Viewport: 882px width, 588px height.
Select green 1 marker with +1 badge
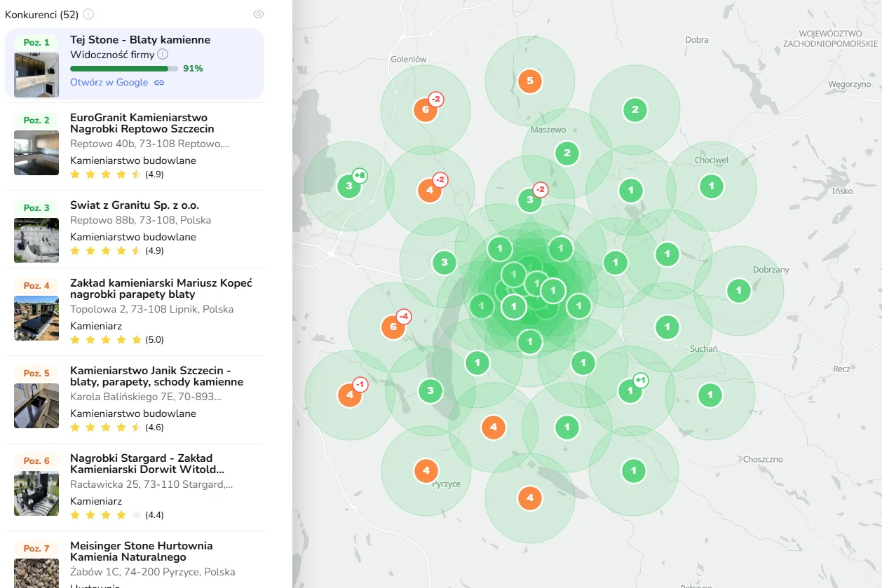coord(630,390)
